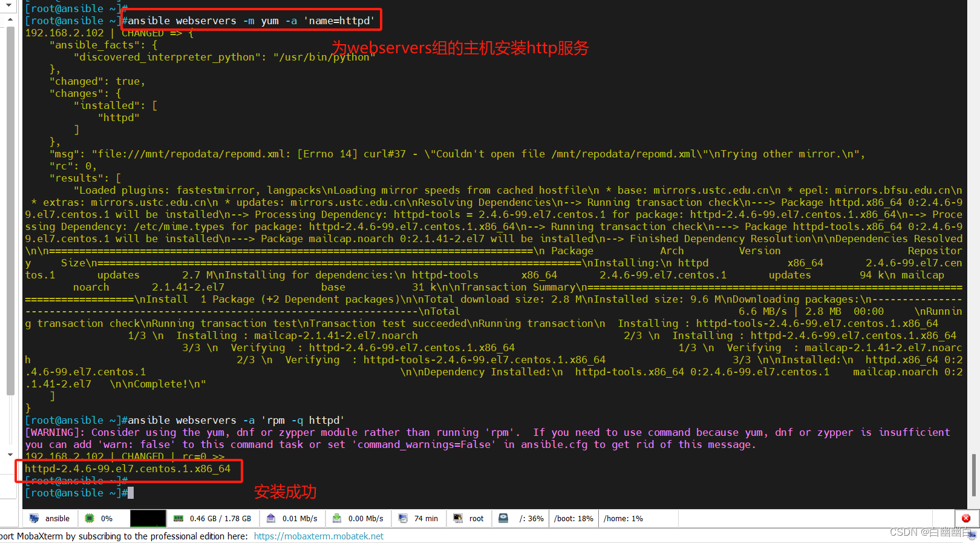Viewport: 980px width, 543px height.
Task: Click the RAM memory usage icon
Action: coord(178,518)
